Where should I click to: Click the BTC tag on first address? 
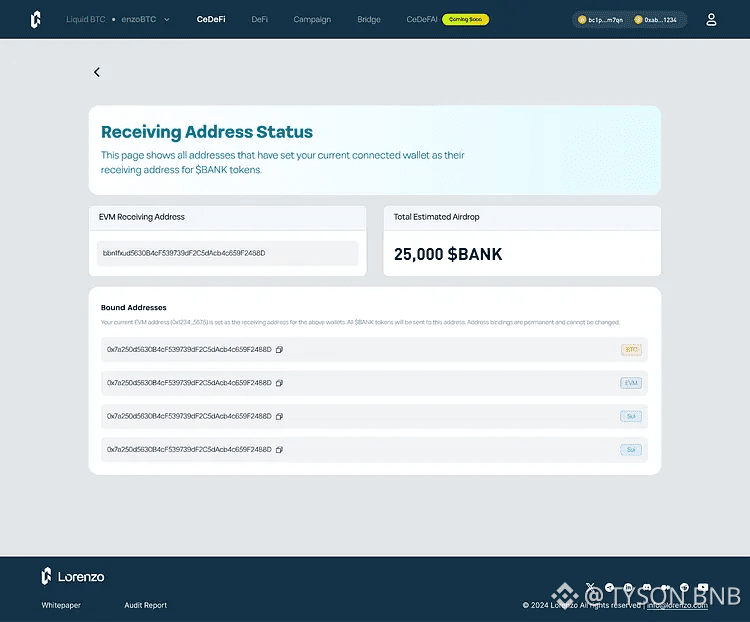click(631, 350)
